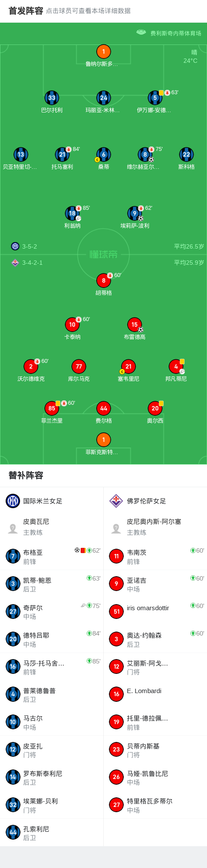Select Fiorentina crest beside 3-4-2-1 formation
This screenshot has height=868, width=207.
tap(15, 263)
